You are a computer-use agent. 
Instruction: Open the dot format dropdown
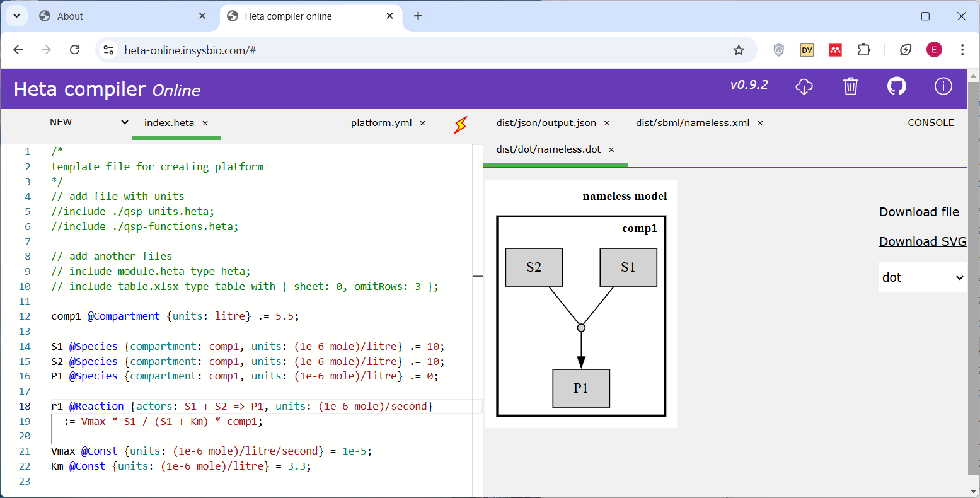[x=923, y=277]
